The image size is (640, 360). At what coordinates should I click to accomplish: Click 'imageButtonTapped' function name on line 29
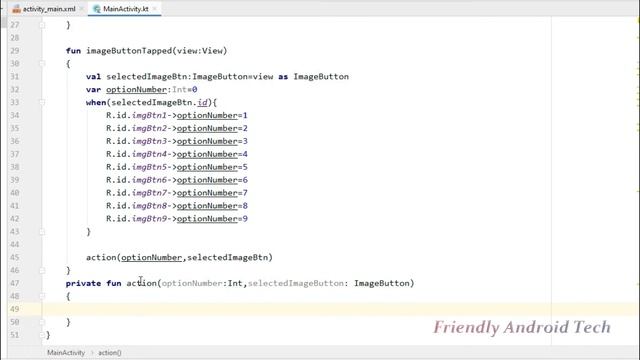pos(129,51)
